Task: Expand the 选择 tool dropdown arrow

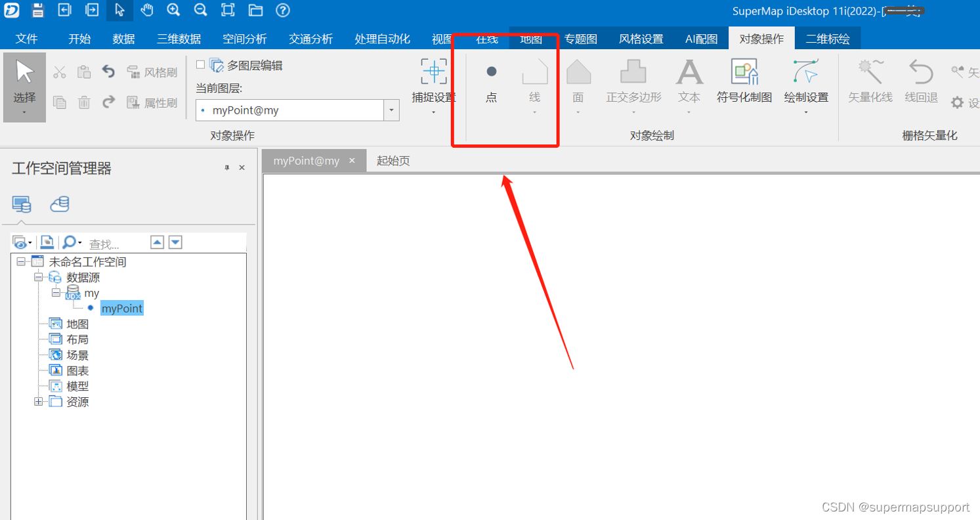Action: [x=24, y=113]
